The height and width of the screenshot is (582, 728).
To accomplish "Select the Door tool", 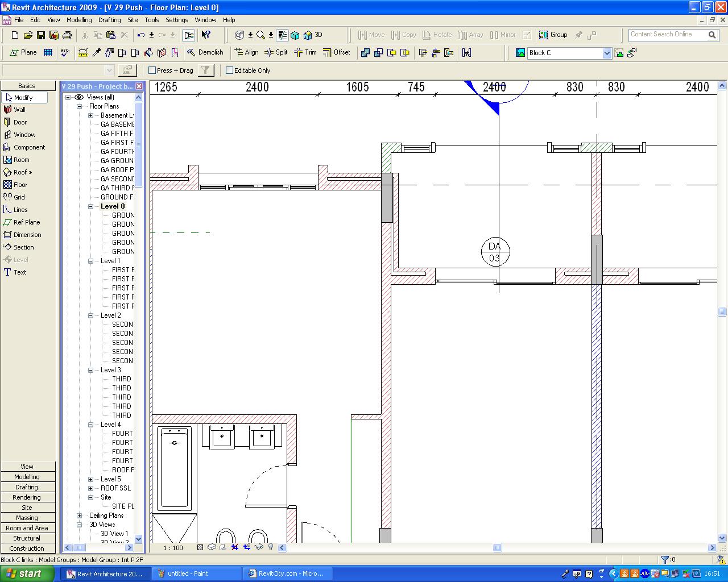I will (x=20, y=122).
